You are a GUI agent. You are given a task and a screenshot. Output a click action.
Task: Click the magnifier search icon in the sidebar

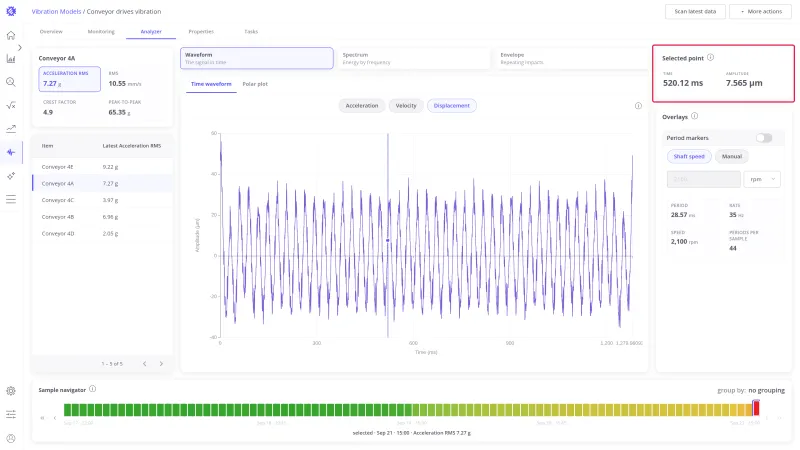coord(11,82)
